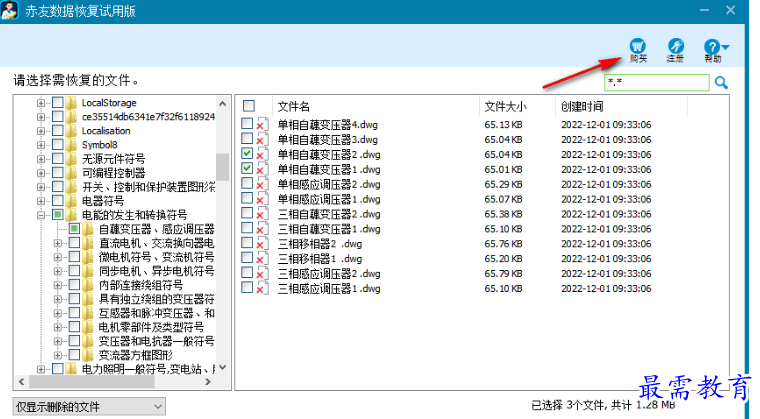The width and height of the screenshot is (760, 419).
Task: Click the 购买 shopping cart icon
Action: click(x=637, y=46)
